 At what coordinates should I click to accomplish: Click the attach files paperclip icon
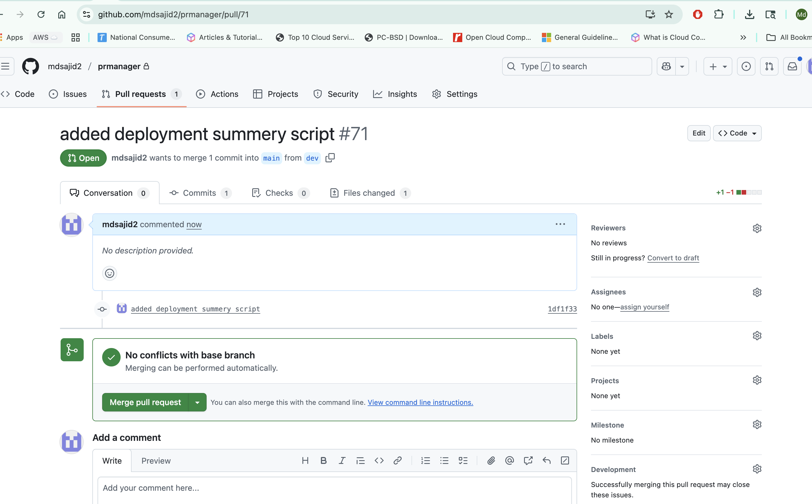tap(491, 461)
